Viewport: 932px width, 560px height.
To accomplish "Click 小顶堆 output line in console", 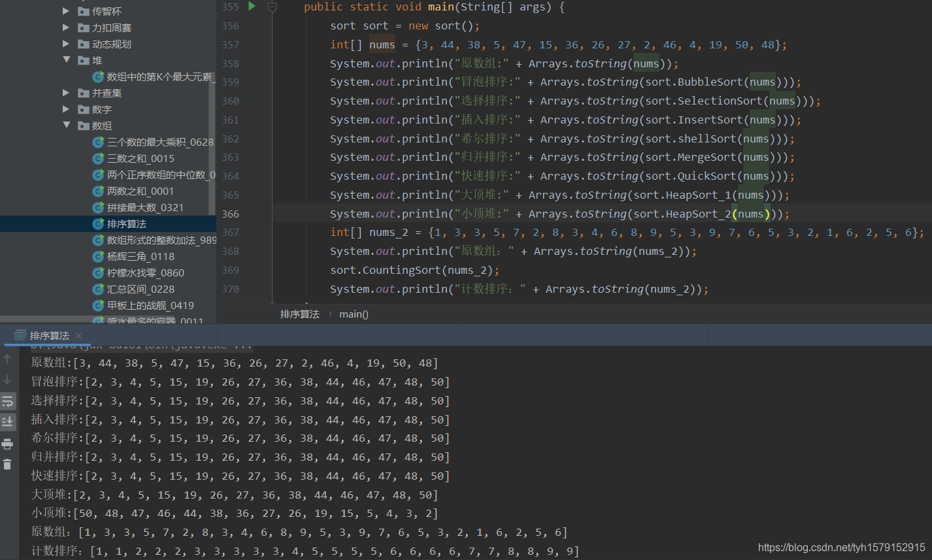I will 235,514.
